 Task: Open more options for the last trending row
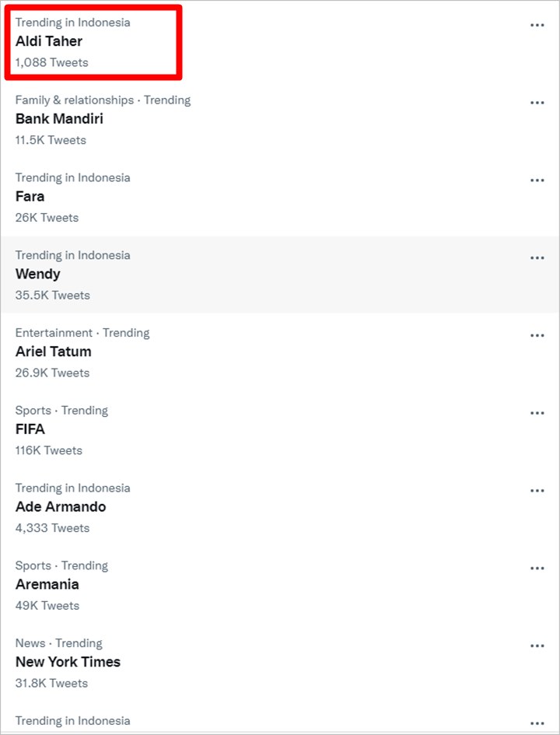coord(537,724)
